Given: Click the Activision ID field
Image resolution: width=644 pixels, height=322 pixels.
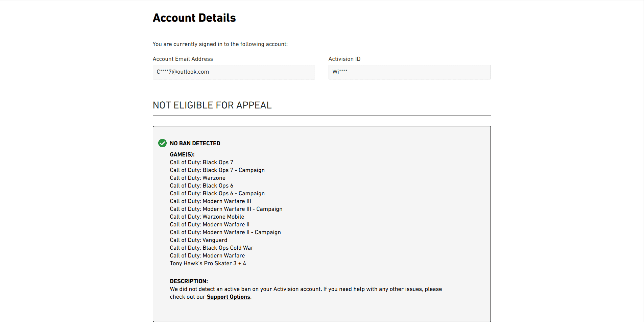Looking at the screenshot, I should coord(409,72).
